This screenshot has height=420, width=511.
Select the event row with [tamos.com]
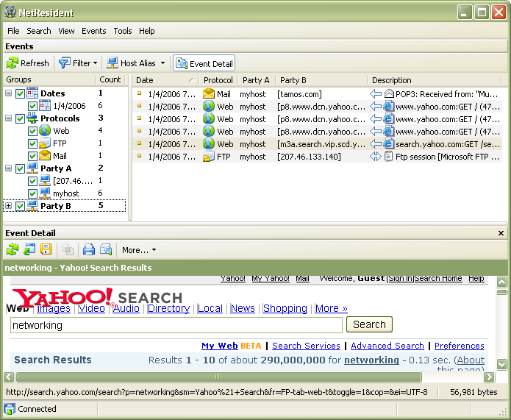point(318,94)
